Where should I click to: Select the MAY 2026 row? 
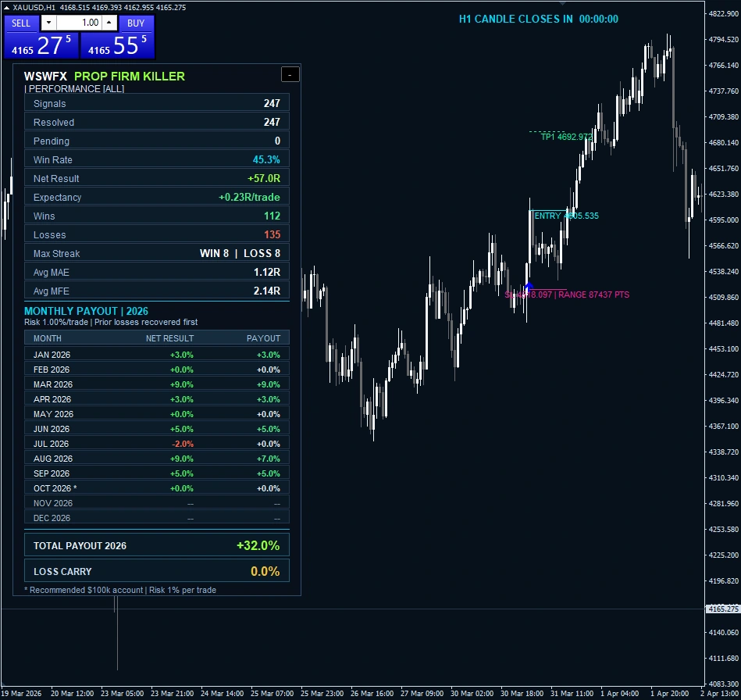point(157,414)
